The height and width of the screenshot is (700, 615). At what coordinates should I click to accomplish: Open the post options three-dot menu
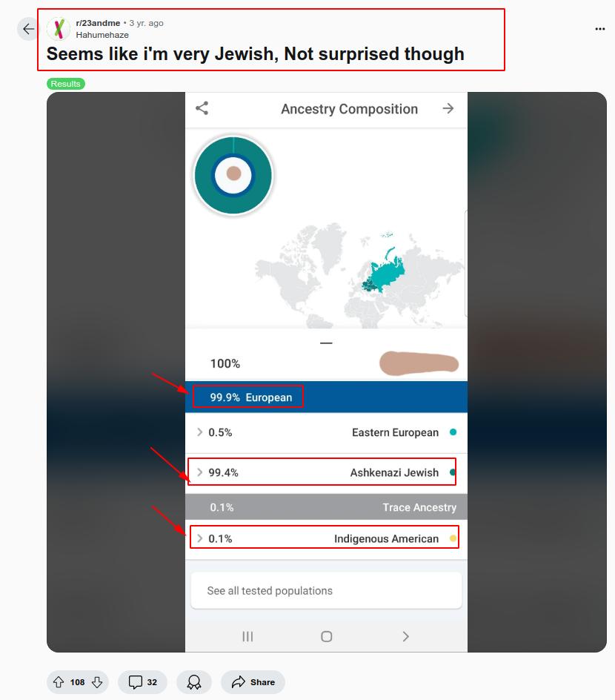(x=600, y=29)
